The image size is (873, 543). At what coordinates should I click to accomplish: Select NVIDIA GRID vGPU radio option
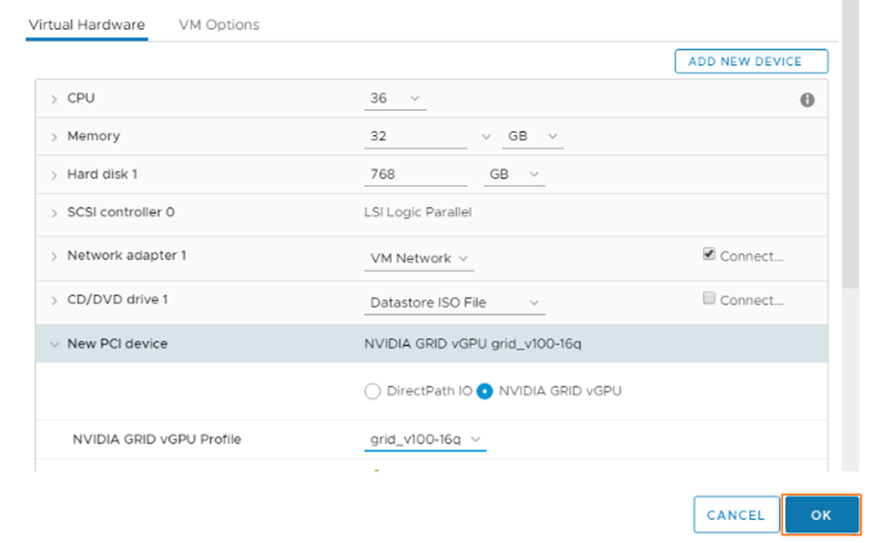(x=485, y=391)
